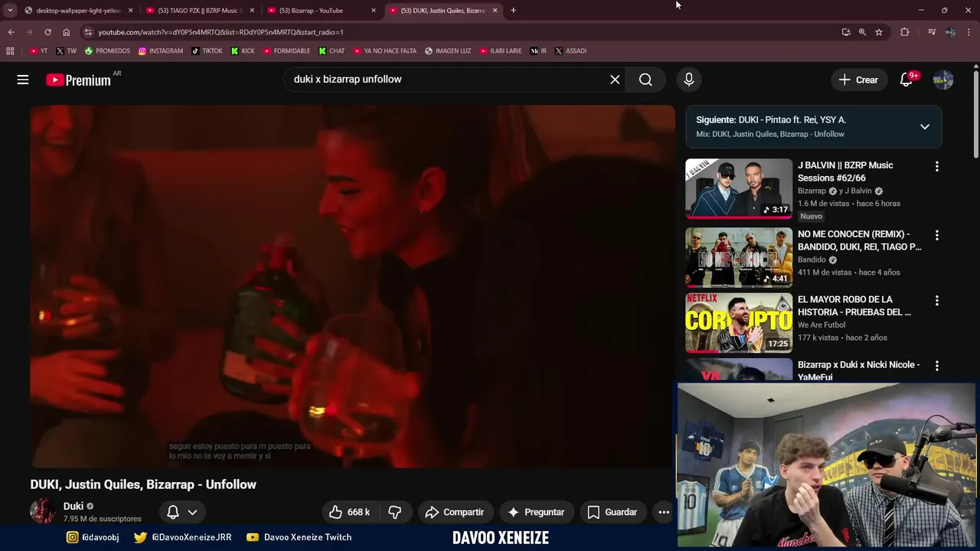980x551 pixels.
Task: Open J BALVIN BZRP Music Sessions title
Action: [x=845, y=171]
